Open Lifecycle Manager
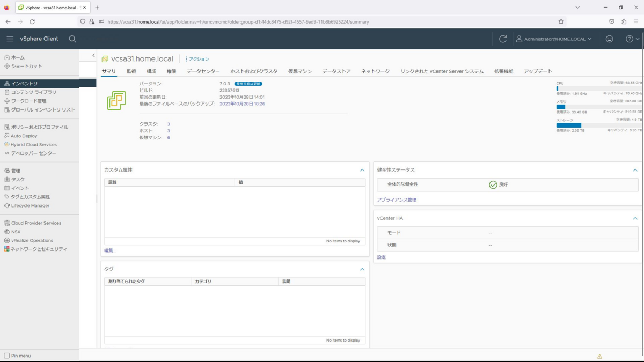 [x=27, y=205]
